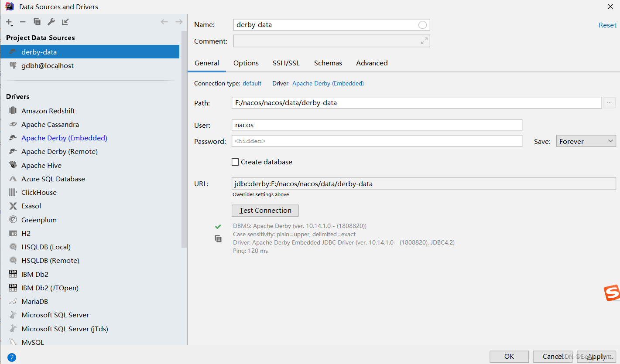Open the SSH/SSL tab

coord(286,63)
